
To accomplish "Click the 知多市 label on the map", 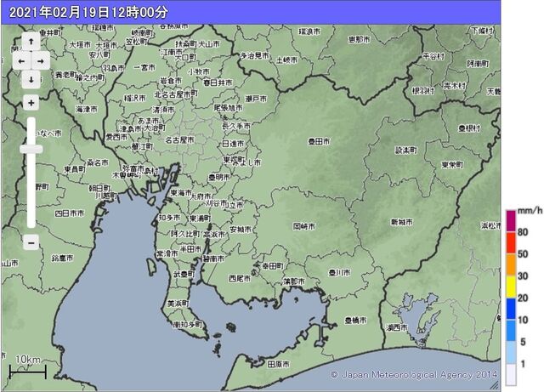I will point(169,218).
